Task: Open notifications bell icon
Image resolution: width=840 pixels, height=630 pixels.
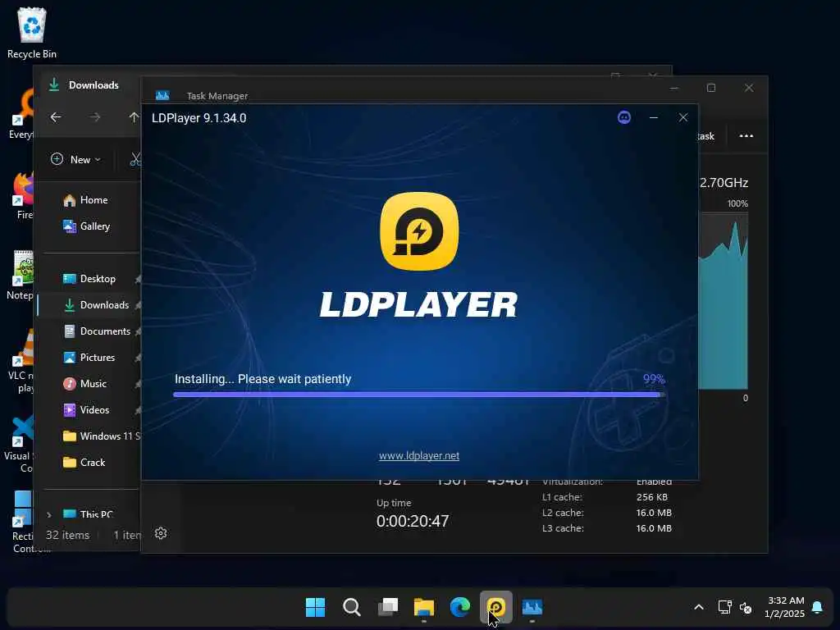Action: click(x=817, y=607)
